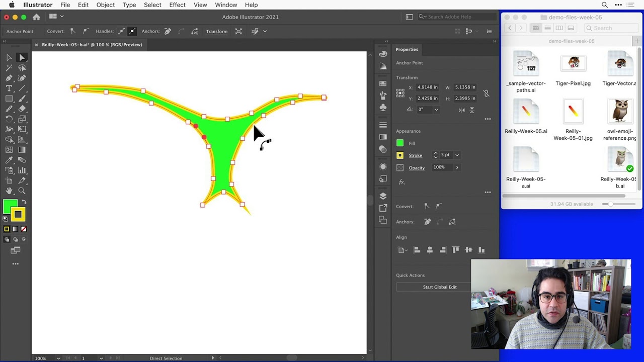
Task: Click yellow Stroke swatch in Appearance
Action: (x=400, y=155)
